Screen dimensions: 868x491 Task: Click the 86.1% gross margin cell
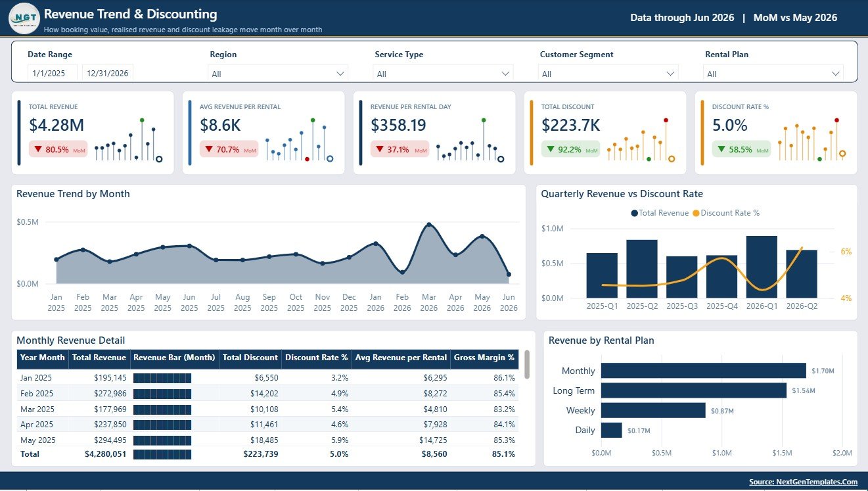point(504,378)
